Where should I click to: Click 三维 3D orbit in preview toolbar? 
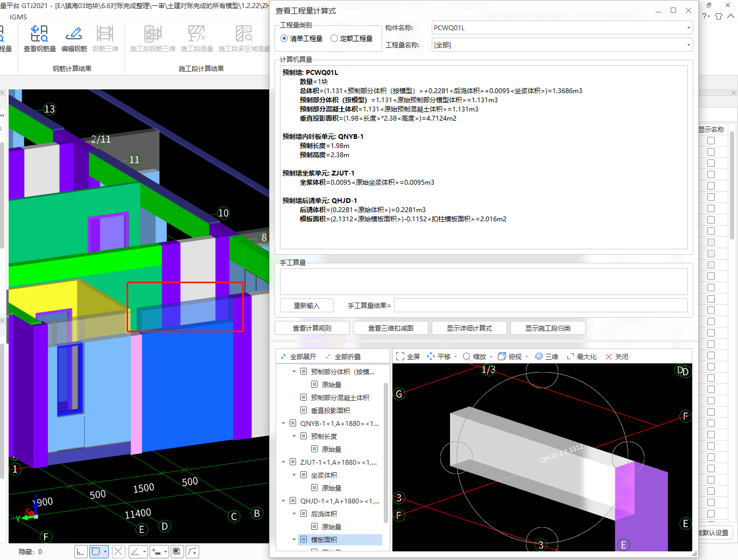point(546,356)
